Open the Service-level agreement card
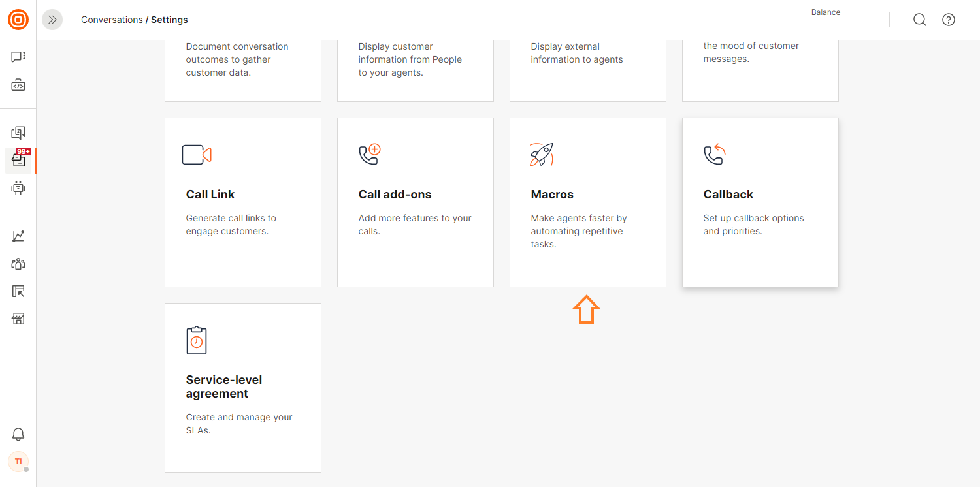This screenshot has height=487, width=980. (x=243, y=388)
